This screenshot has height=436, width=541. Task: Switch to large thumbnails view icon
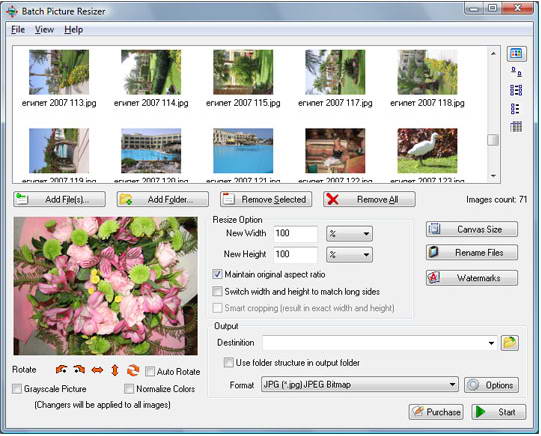(516, 54)
